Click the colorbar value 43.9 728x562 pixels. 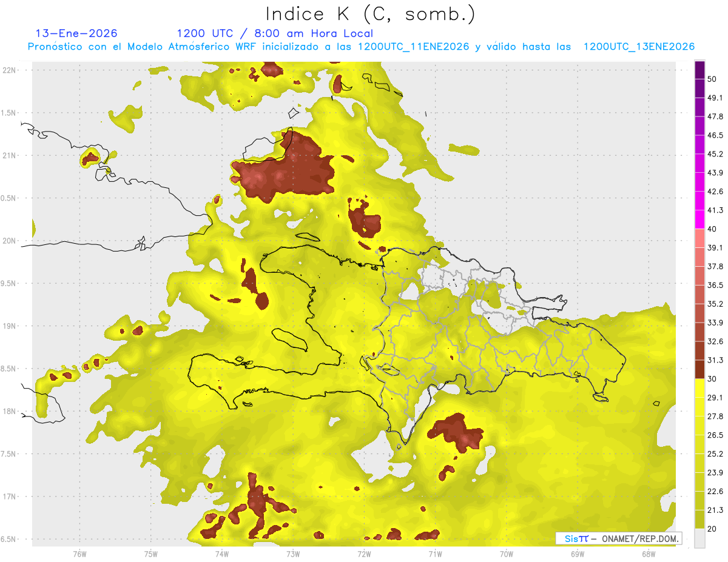click(715, 173)
